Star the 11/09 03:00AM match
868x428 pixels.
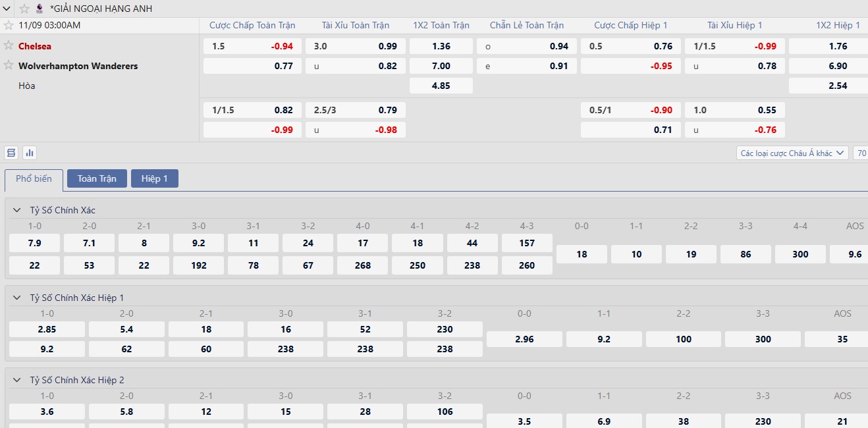coord(9,25)
